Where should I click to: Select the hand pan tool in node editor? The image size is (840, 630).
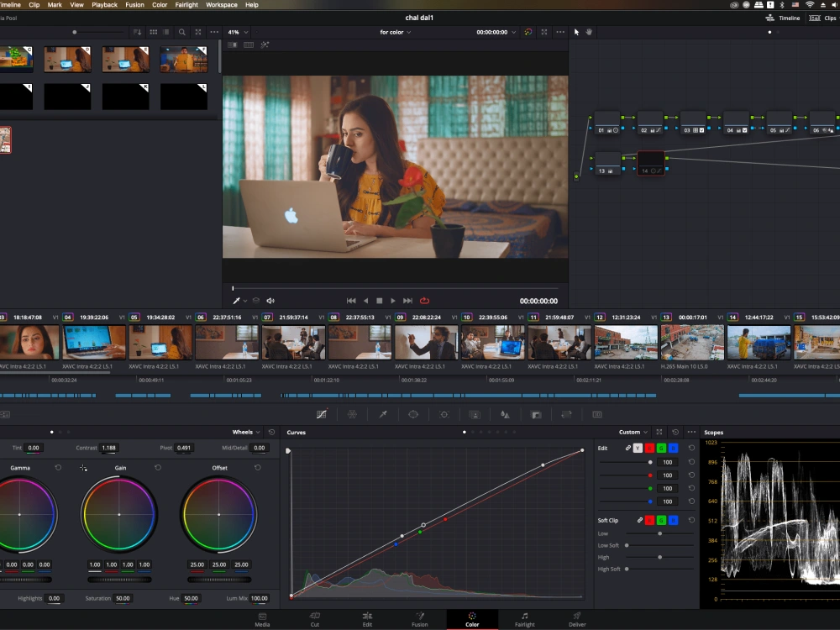coord(589,32)
